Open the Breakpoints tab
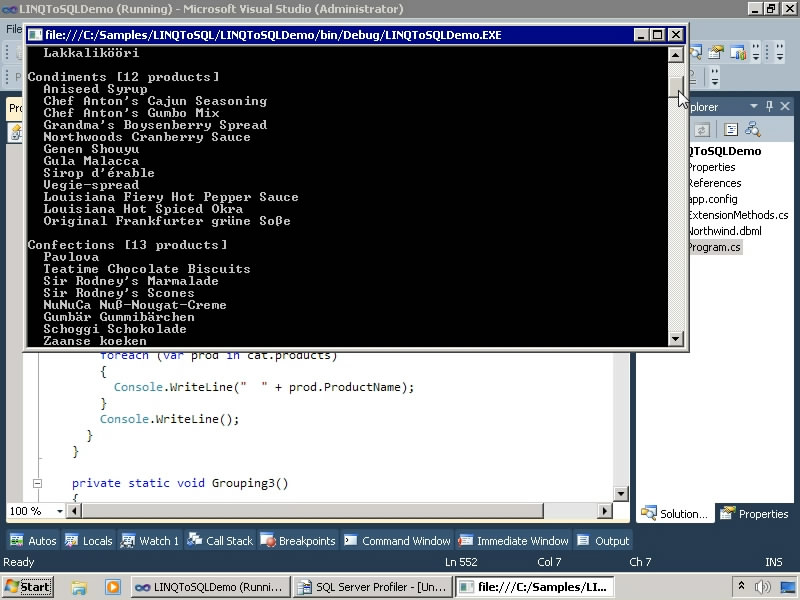 coord(298,541)
